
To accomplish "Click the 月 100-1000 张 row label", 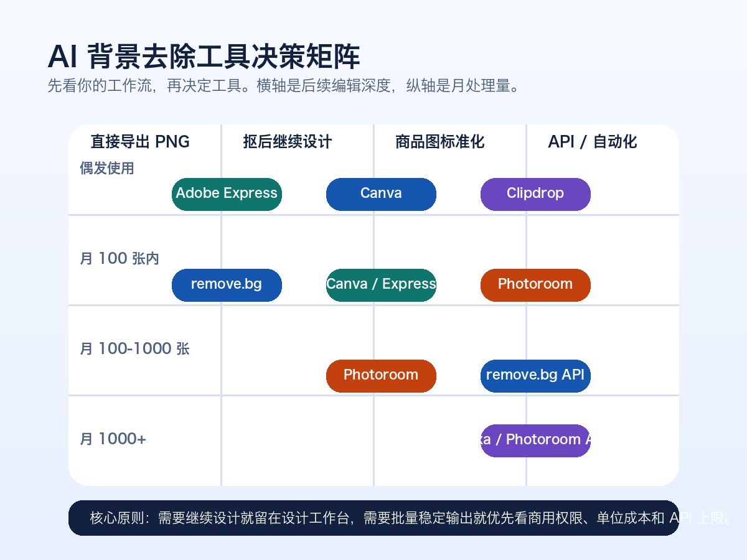I will pyautogui.click(x=134, y=349).
